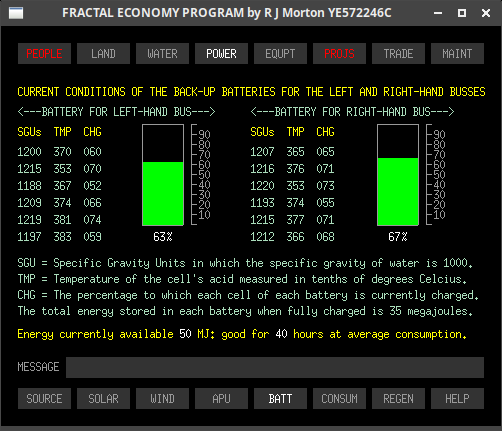Select right battery temperature value 376
The width and height of the screenshot is (502, 431).
pyautogui.click(x=295, y=169)
